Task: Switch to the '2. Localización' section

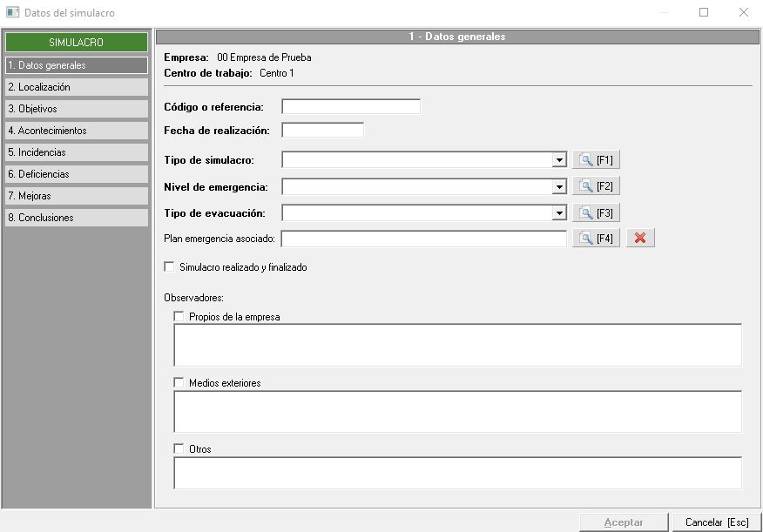Action: 76,87
